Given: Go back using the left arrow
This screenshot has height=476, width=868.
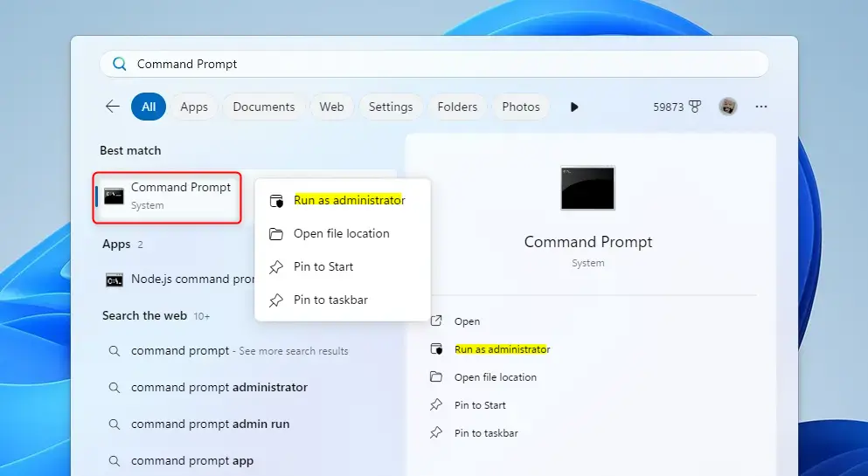Looking at the screenshot, I should click(113, 107).
